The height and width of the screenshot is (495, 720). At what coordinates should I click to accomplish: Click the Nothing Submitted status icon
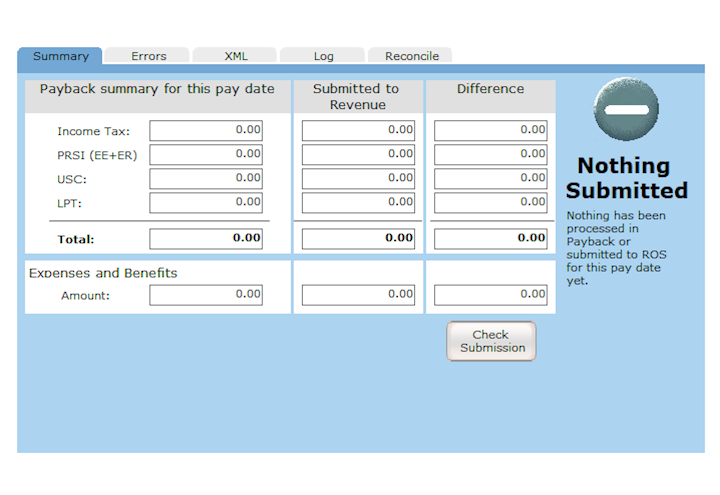(627, 109)
